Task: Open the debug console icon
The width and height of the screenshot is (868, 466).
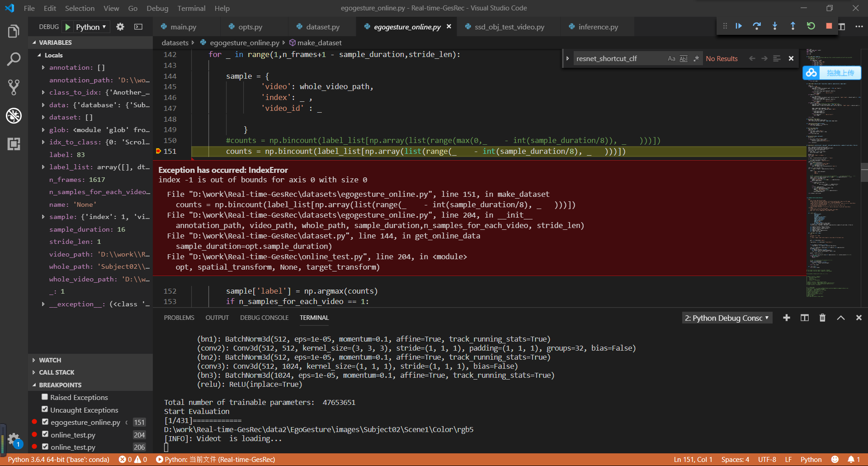Action: (x=138, y=27)
